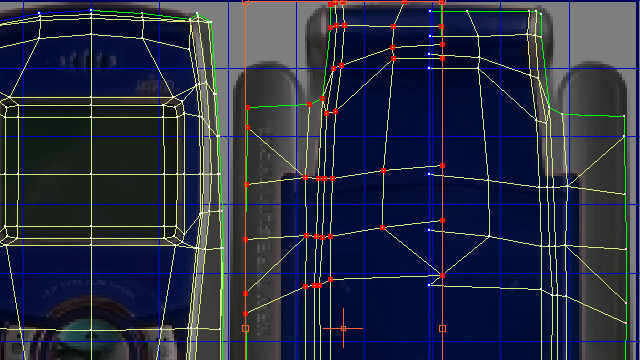Click the orange pivot crosshair below the mesh

(343, 328)
